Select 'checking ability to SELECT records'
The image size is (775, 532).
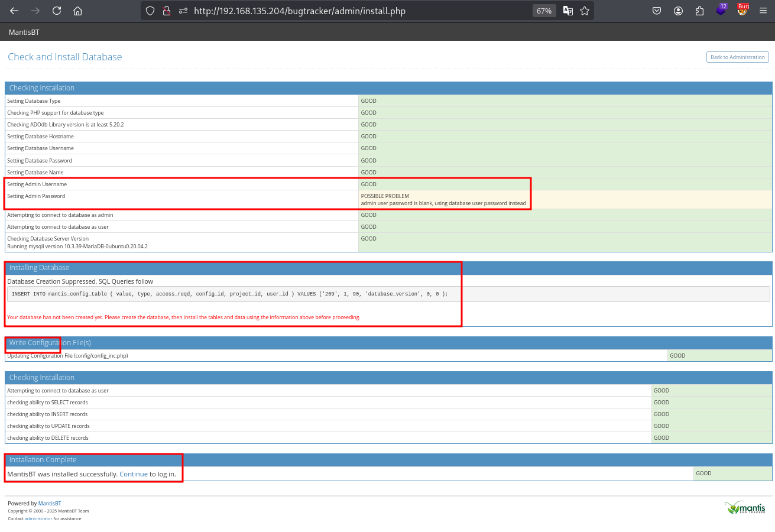[47, 403]
